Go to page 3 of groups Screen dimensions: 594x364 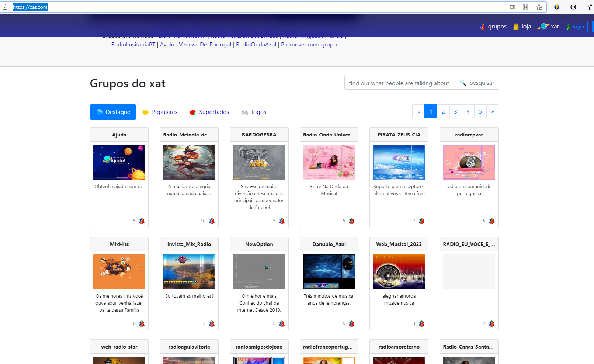tap(455, 111)
